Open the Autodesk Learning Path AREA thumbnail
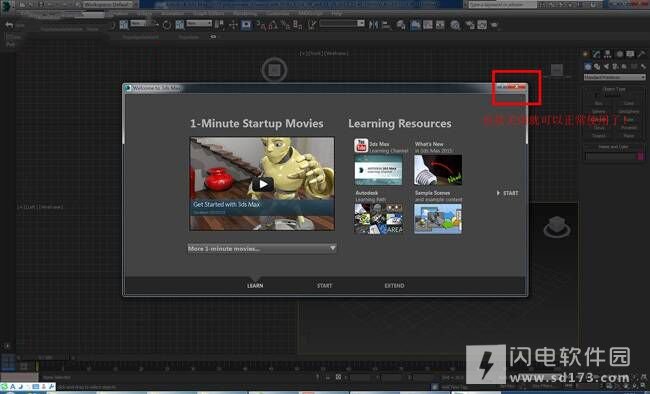 coord(378,219)
